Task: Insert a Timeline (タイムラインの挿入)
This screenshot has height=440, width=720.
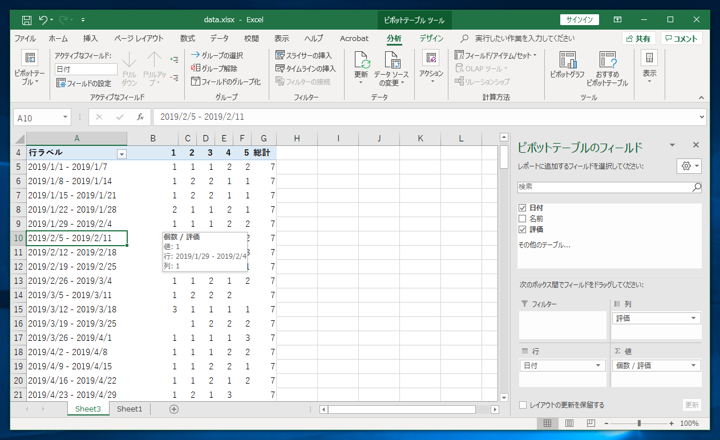Action: pyautogui.click(x=305, y=68)
